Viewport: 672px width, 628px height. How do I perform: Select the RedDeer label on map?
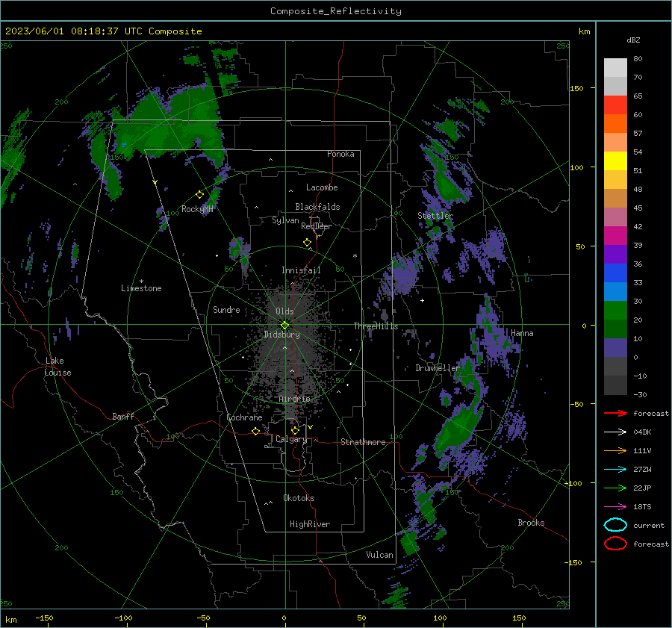coord(317,226)
